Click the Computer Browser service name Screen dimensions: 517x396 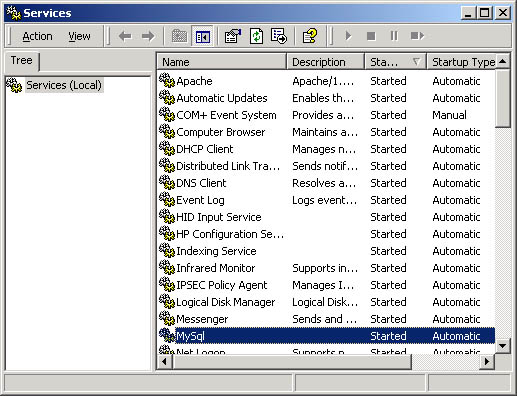[x=221, y=132]
